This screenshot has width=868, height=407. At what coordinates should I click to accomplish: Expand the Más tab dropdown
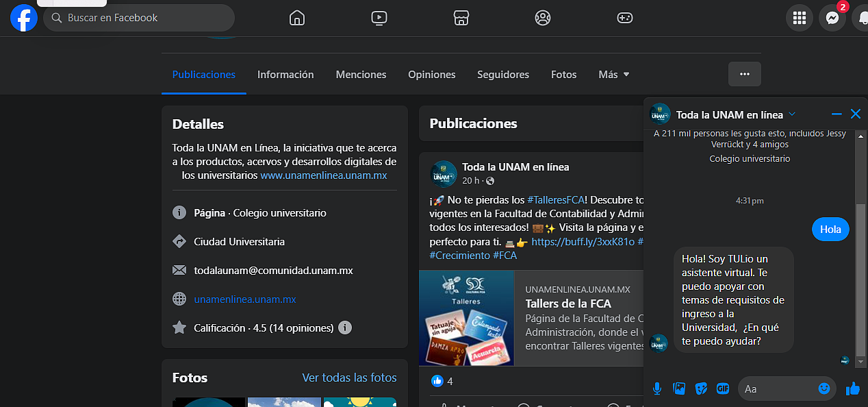click(x=614, y=75)
